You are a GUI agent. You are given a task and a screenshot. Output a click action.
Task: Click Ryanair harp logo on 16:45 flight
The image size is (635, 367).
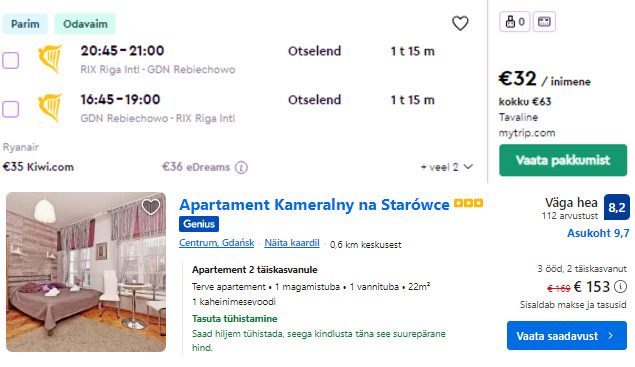[50, 108]
